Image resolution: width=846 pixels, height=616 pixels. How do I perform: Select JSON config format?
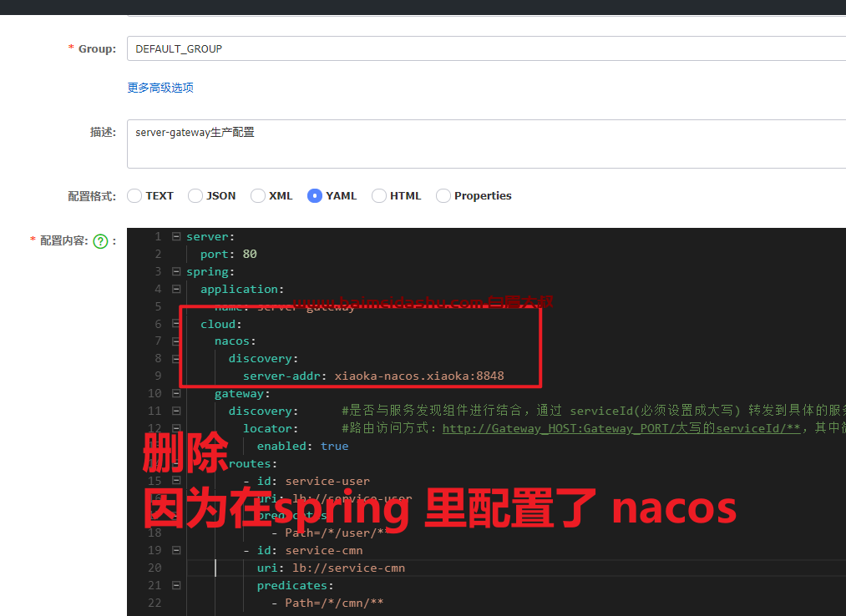(195, 196)
